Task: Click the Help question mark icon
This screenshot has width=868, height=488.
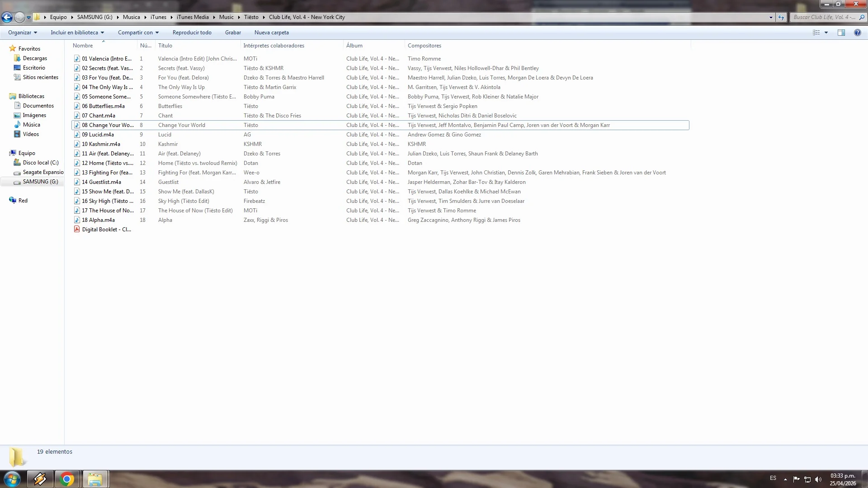Action: pos(857,33)
